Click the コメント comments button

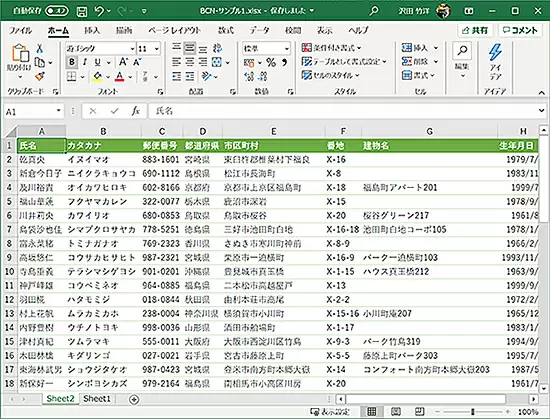(520, 31)
